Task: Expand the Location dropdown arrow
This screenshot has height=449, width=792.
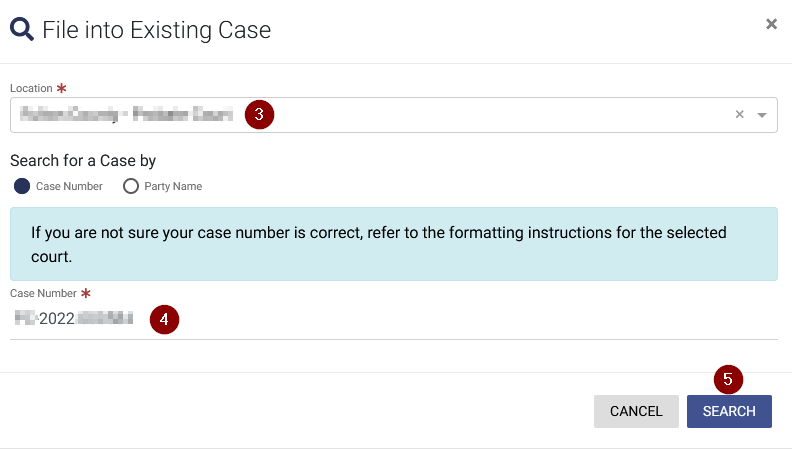Action: (762, 115)
